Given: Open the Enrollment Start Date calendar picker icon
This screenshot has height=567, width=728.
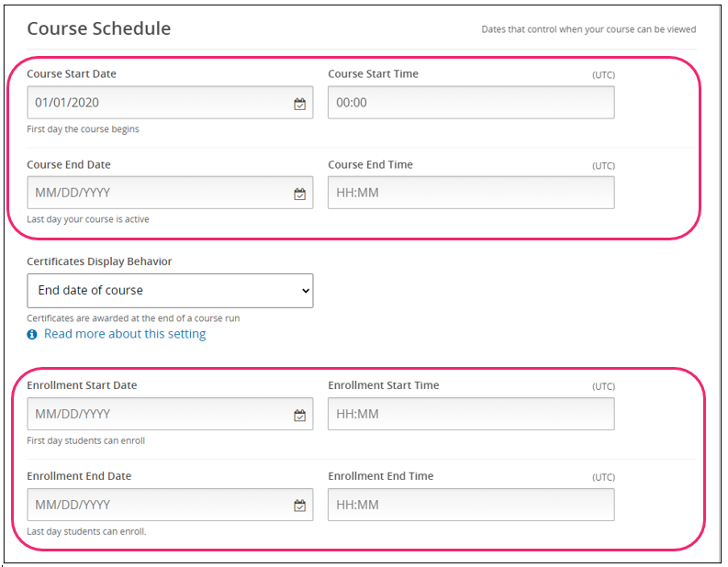Looking at the screenshot, I should pos(299,415).
